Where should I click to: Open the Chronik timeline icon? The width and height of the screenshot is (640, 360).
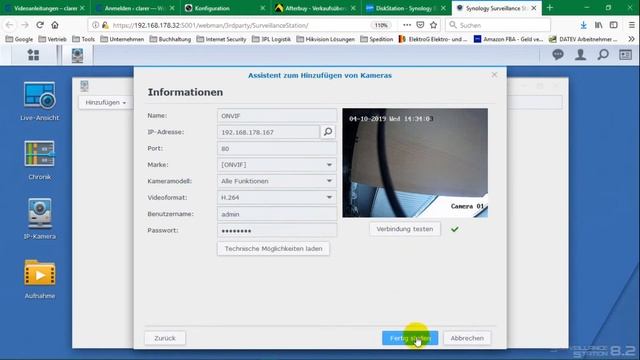[40, 160]
